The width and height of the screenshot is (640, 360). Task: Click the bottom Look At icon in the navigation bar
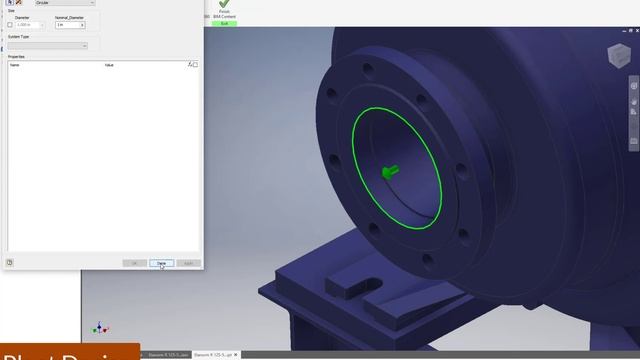[x=634, y=141]
